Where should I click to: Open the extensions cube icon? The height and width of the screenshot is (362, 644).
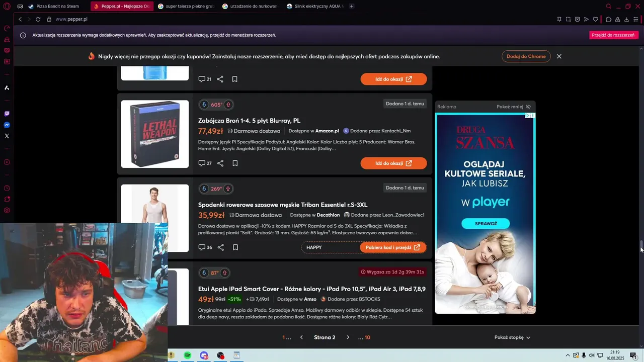point(608,19)
